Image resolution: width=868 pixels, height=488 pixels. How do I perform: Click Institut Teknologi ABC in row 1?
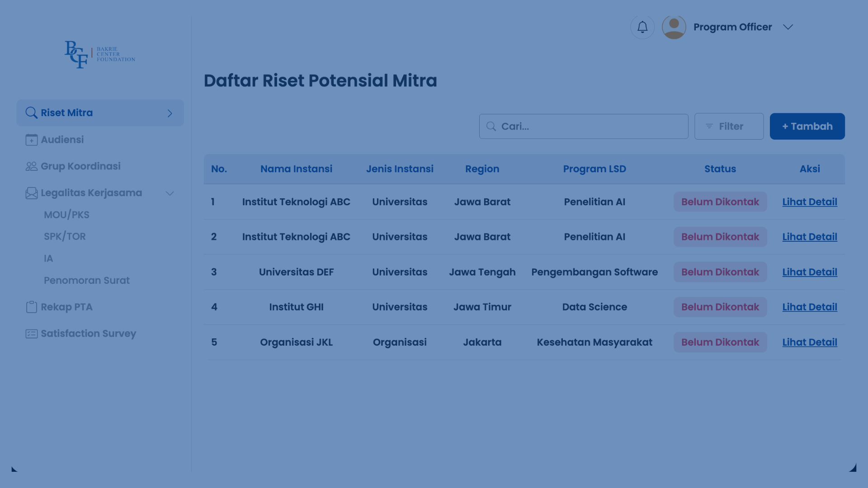click(296, 202)
